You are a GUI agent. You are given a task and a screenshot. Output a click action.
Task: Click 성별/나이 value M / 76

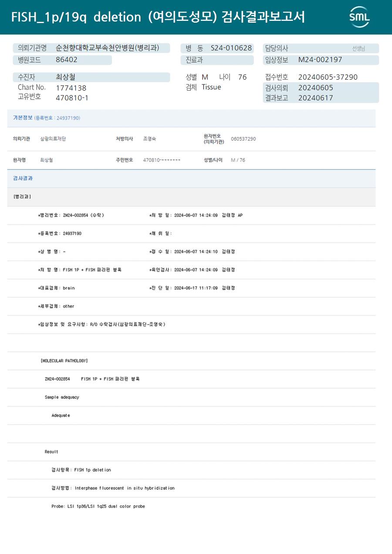pyautogui.click(x=238, y=160)
